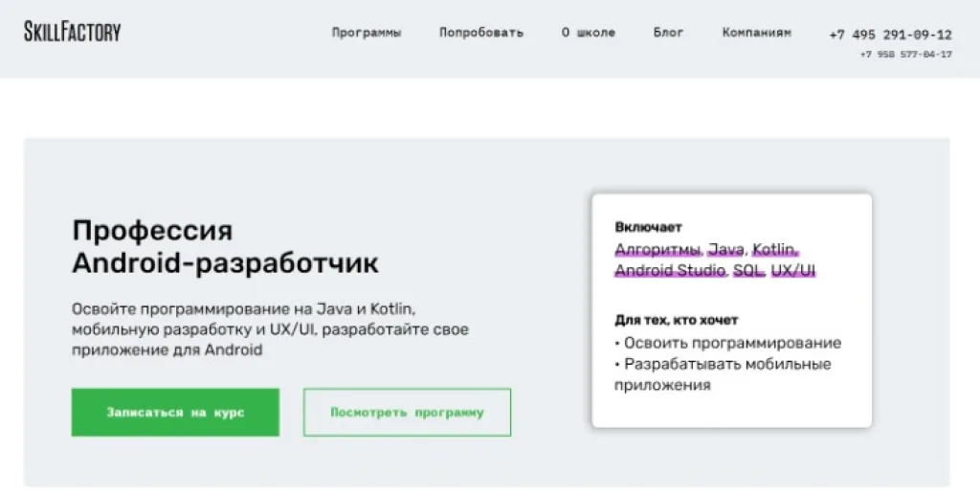Image resolution: width=980 pixels, height=497 pixels.
Task: Click the highlighted SQL keyword
Action: (x=748, y=271)
